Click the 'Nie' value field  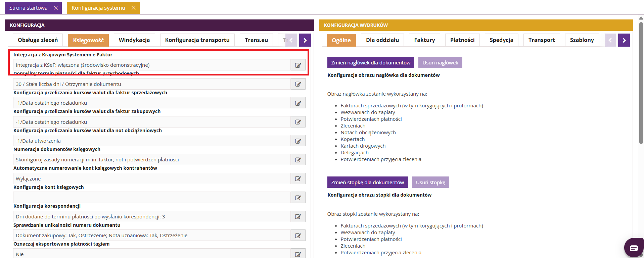pyautogui.click(x=152, y=254)
